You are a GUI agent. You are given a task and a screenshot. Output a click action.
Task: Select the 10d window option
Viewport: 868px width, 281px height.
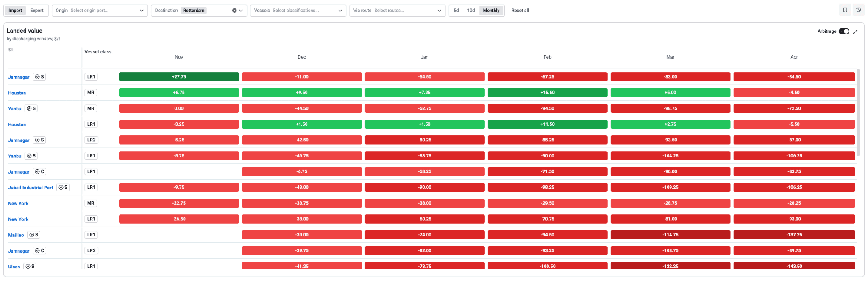pos(471,11)
